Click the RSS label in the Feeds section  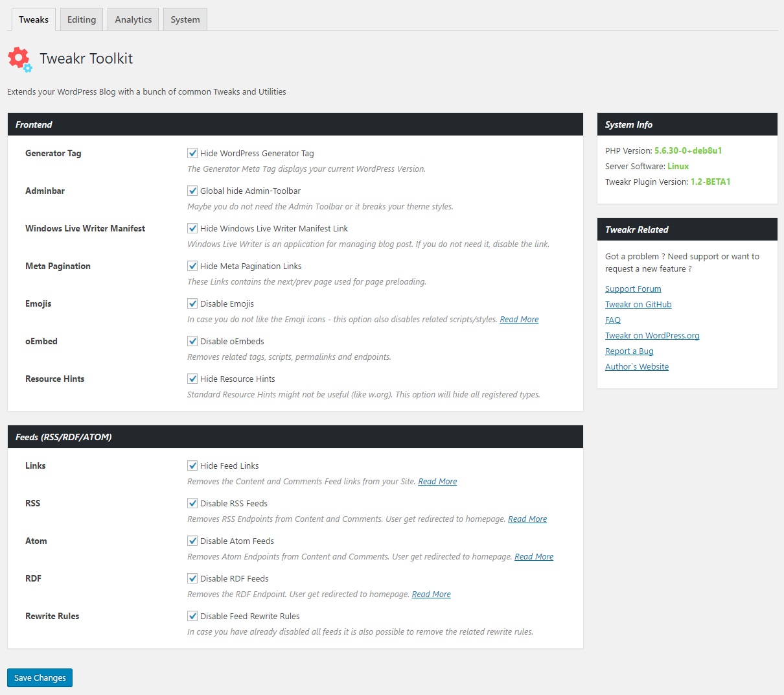[32, 503]
